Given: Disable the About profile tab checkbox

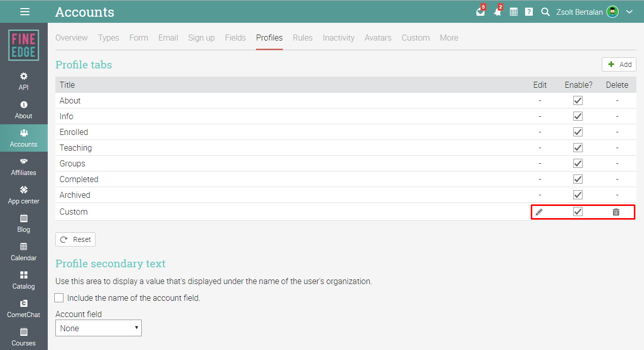Looking at the screenshot, I should click(x=578, y=100).
